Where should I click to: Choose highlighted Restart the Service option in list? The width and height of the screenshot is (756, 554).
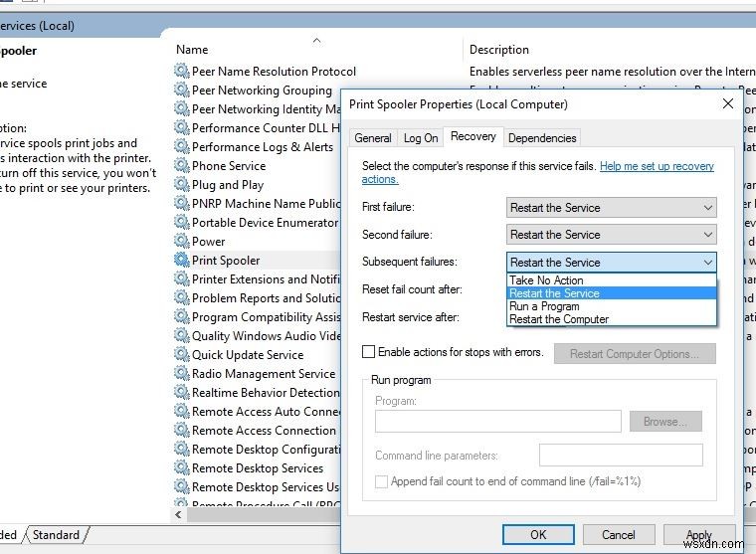[x=612, y=293]
